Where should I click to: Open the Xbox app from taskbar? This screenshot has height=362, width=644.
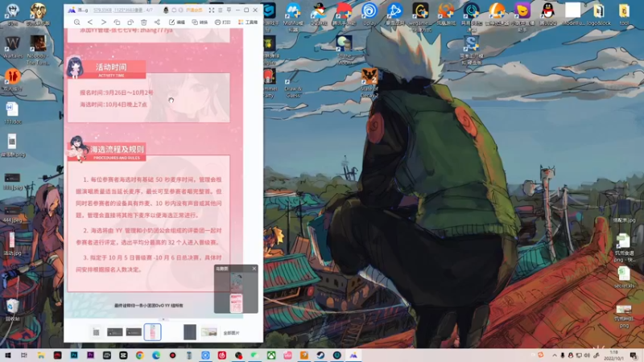[271, 356]
